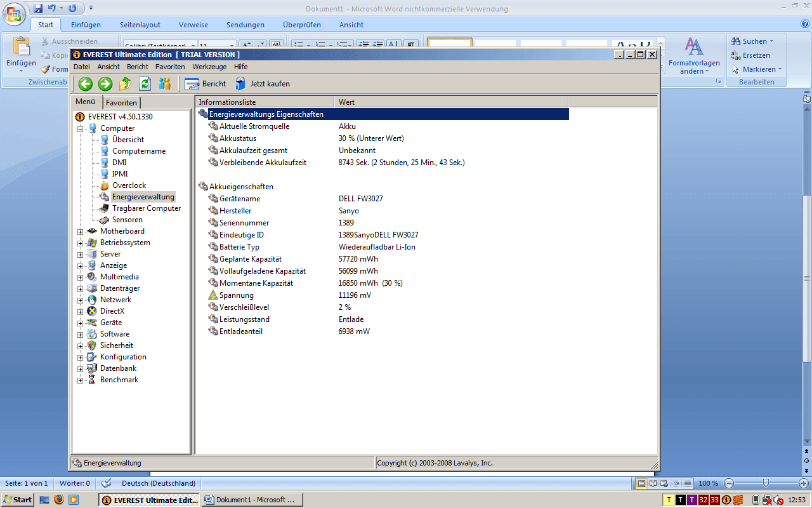Undo with the Word quick access arrow

[52, 8]
